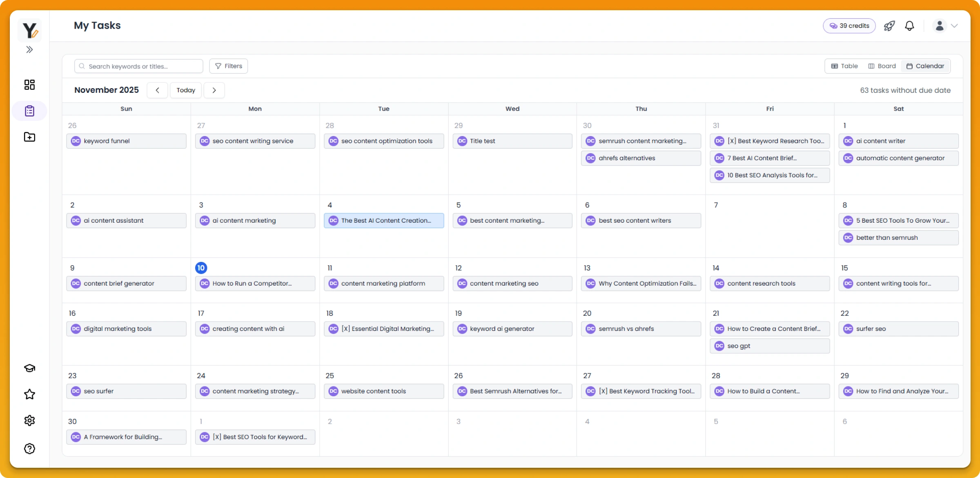The height and width of the screenshot is (478, 980).
Task: Open settings gear icon in sidebar
Action: coord(29,420)
